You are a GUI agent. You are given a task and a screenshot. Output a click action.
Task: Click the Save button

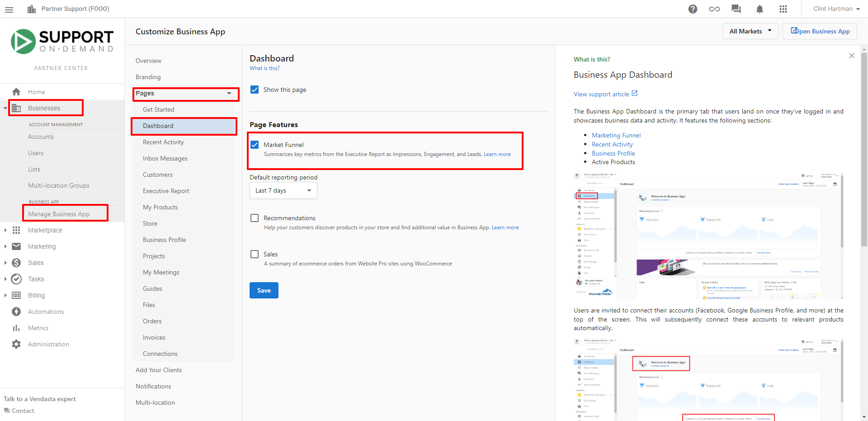(x=264, y=290)
